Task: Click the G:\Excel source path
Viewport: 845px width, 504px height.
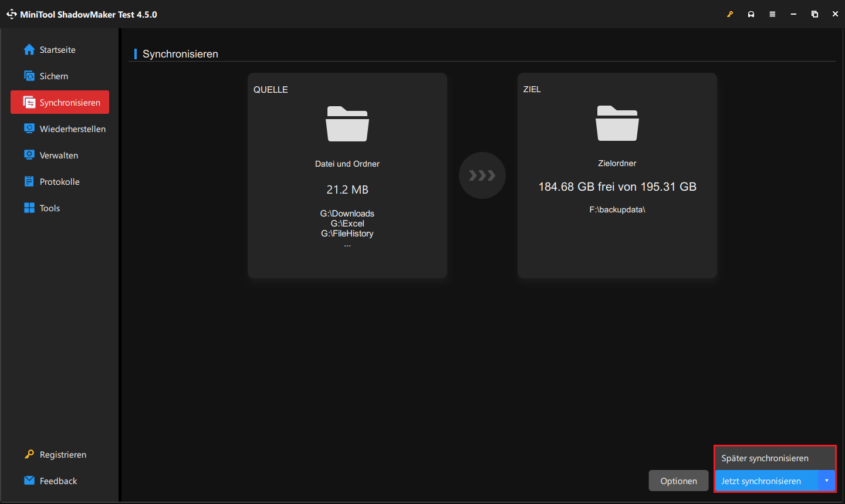Action: pyautogui.click(x=347, y=224)
